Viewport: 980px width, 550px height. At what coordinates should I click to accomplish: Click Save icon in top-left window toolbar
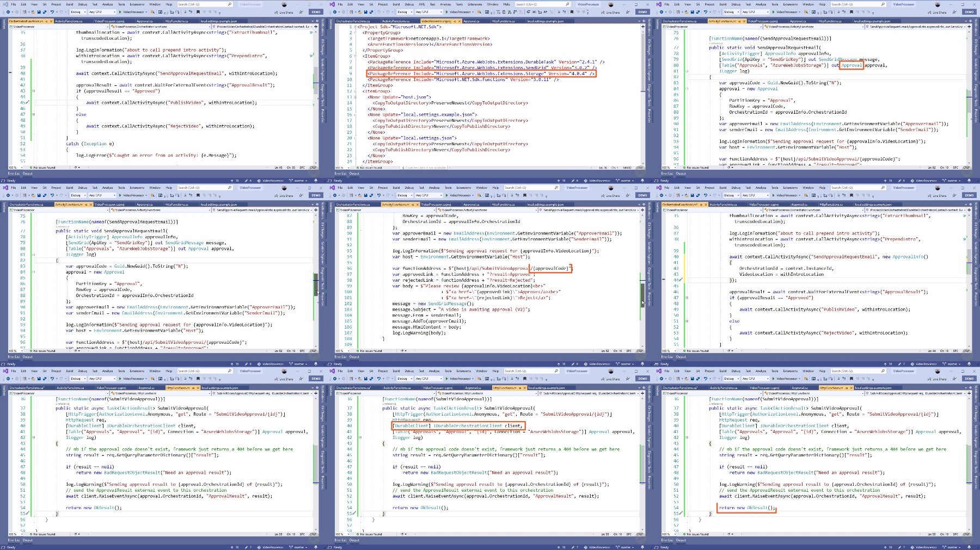click(39, 12)
